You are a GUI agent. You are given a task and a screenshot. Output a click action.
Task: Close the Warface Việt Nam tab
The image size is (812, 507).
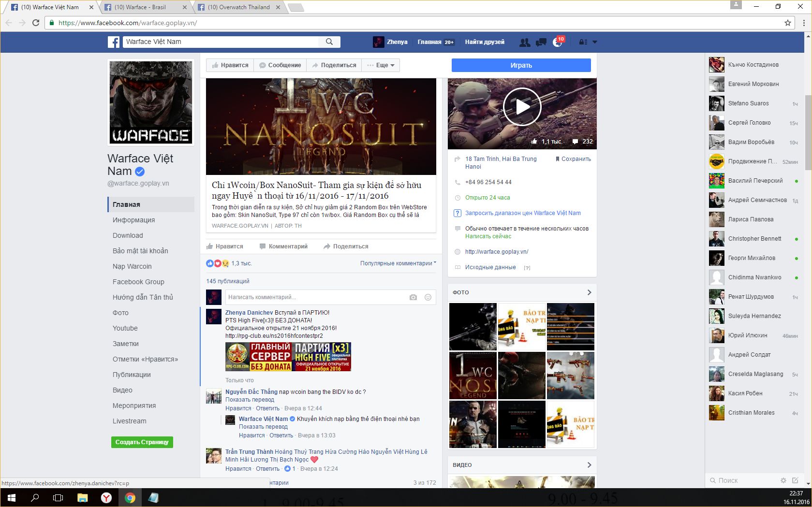pyautogui.click(x=91, y=7)
